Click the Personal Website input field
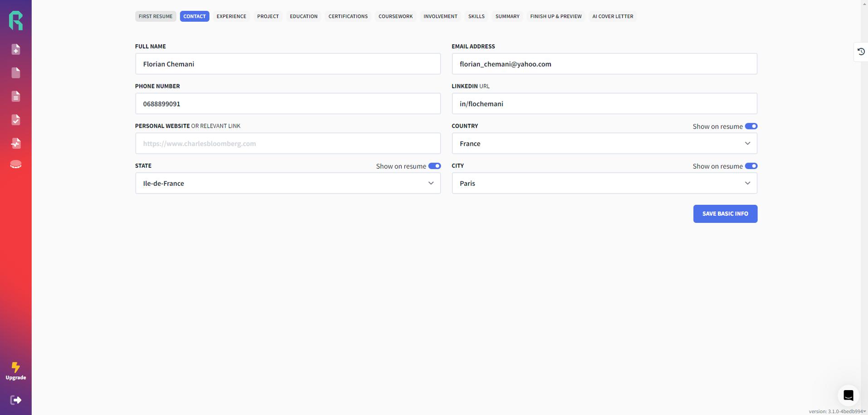 pos(288,144)
